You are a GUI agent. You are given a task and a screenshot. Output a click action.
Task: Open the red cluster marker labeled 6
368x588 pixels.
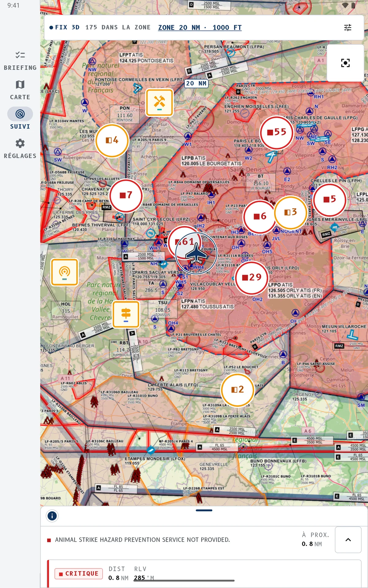pyautogui.click(x=260, y=217)
